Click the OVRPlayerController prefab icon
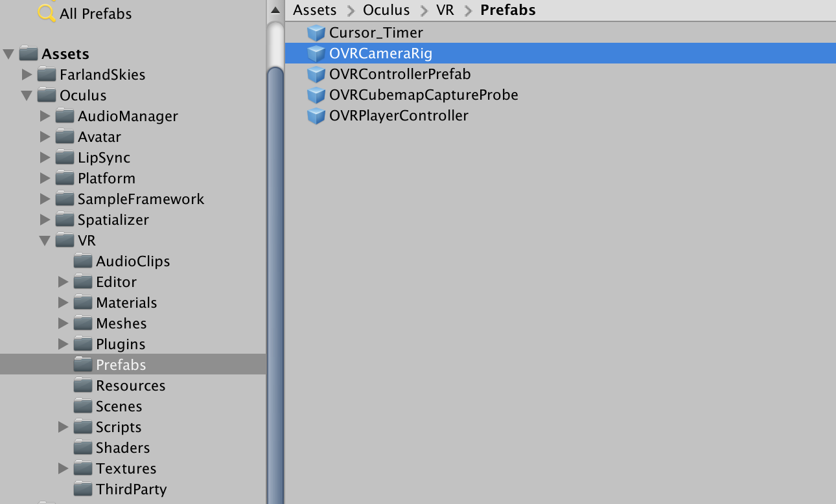836x504 pixels. click(316, 116)
